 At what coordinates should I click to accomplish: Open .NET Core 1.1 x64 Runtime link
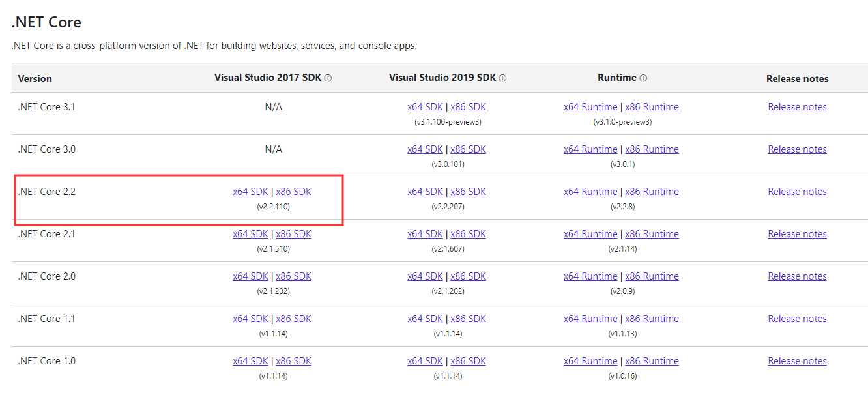tap(590, 319)
